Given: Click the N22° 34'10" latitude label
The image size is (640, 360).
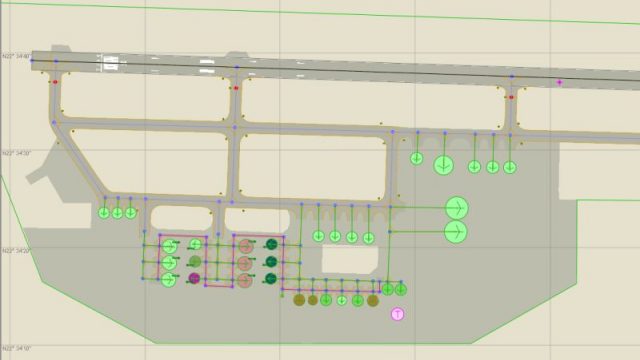Looking at the screenshot, I should coord(16,348).
